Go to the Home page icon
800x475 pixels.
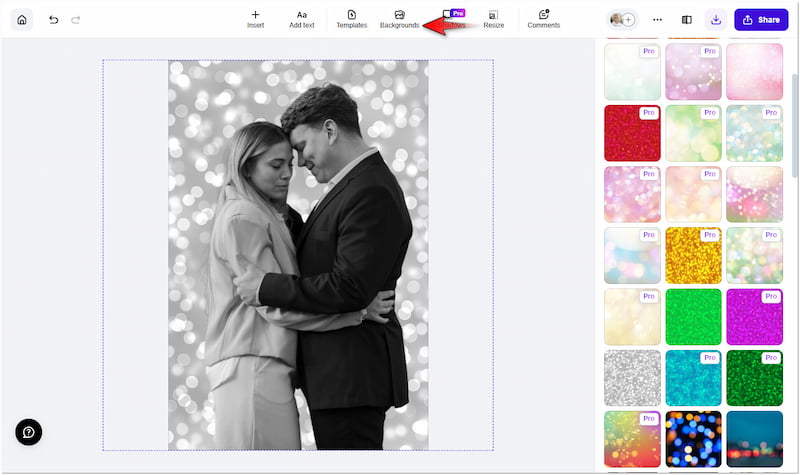tap(22, 19)
